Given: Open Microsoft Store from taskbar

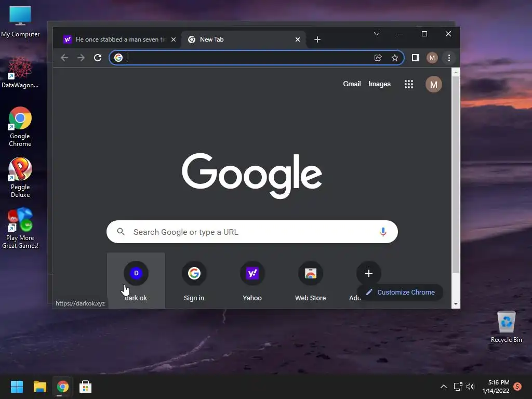Looking at the screenshot, I should pos(86,387).
